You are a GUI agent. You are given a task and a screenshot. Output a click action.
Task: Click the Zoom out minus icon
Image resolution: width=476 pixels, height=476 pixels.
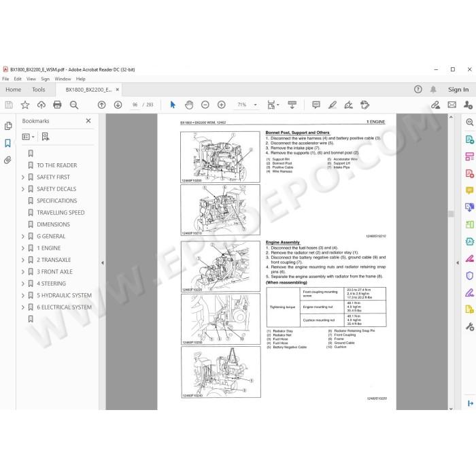(205, 105)
